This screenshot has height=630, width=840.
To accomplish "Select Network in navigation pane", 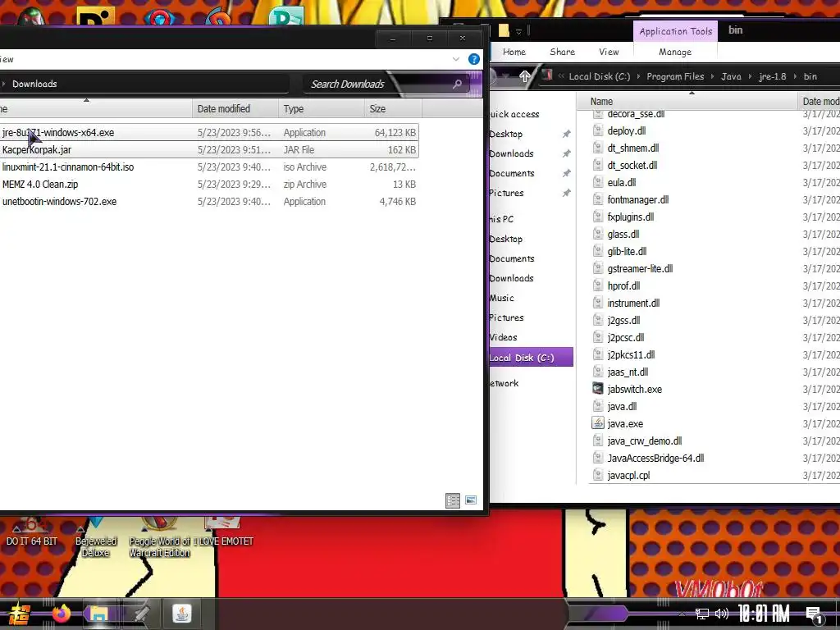I will pyautogui.click(x=504, y=383).
